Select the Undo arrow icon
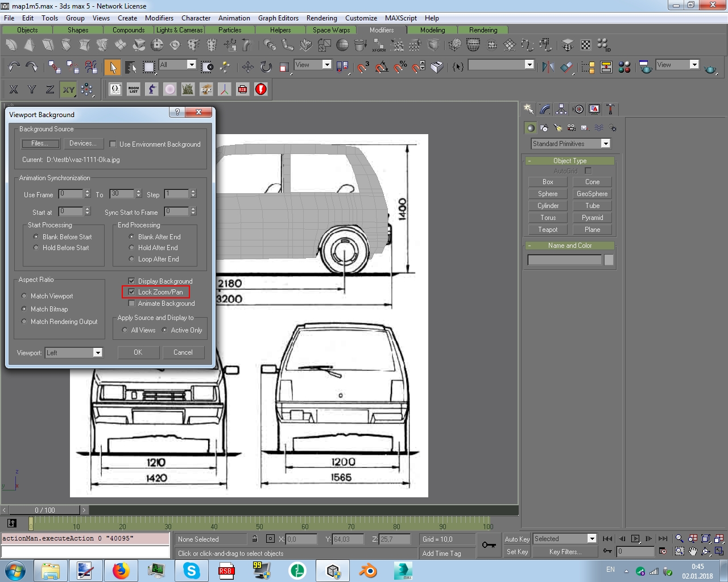 coord(14,67)
